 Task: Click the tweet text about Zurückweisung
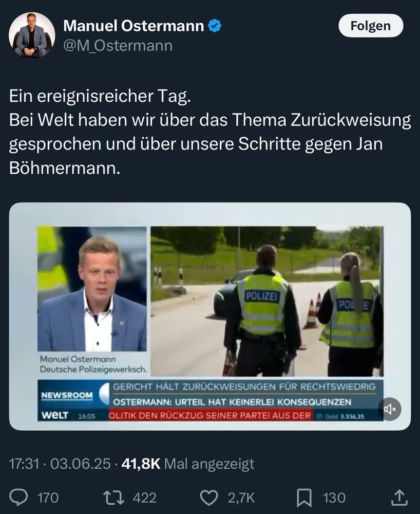click(210, 132)
